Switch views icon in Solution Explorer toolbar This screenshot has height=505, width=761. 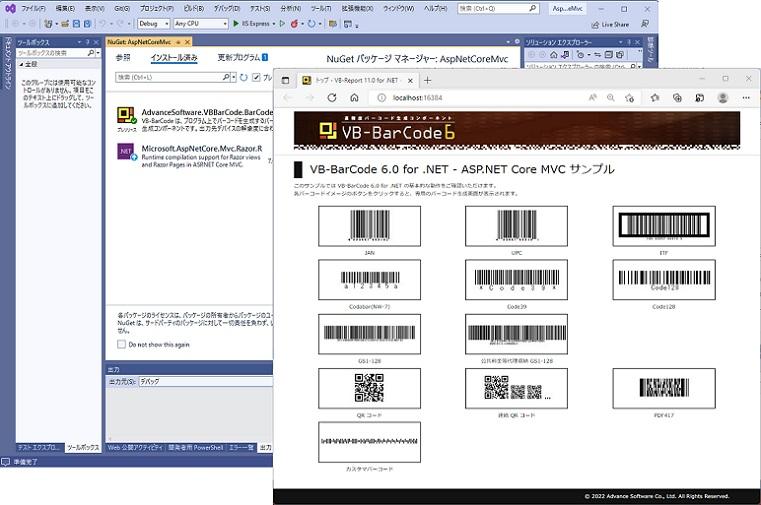[x=565, y=54]
